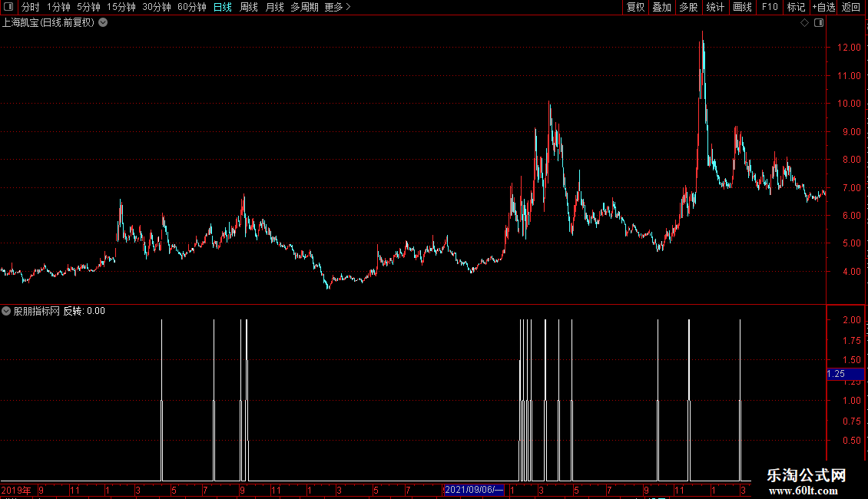Click the 7.00 price axis label

pyautogui.click(x=851, y=188)
